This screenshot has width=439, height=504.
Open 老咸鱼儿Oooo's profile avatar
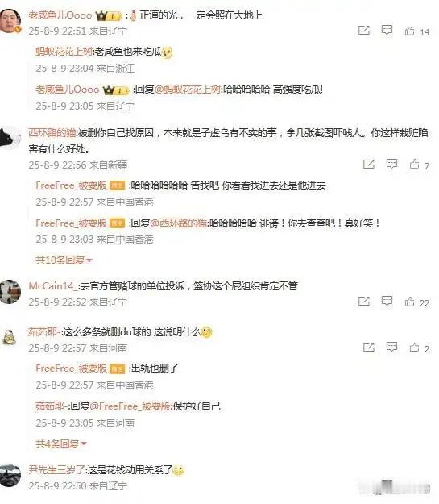point(10,21)
